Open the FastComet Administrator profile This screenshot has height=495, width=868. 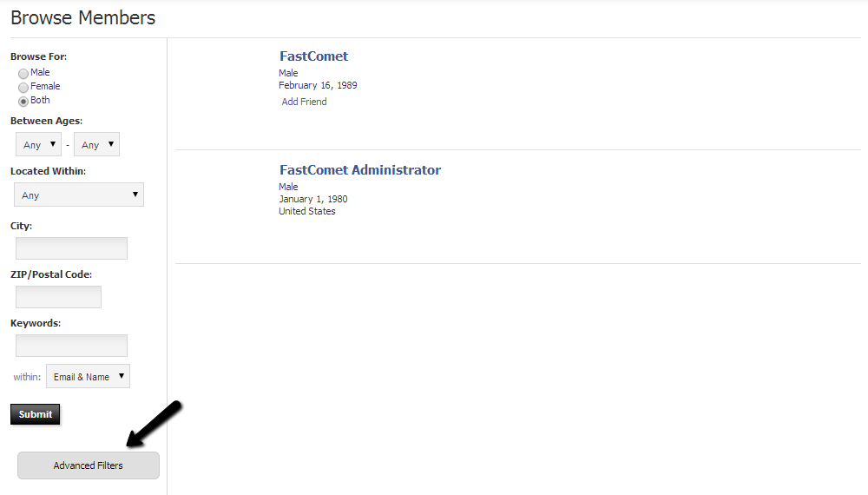(359, 170)
